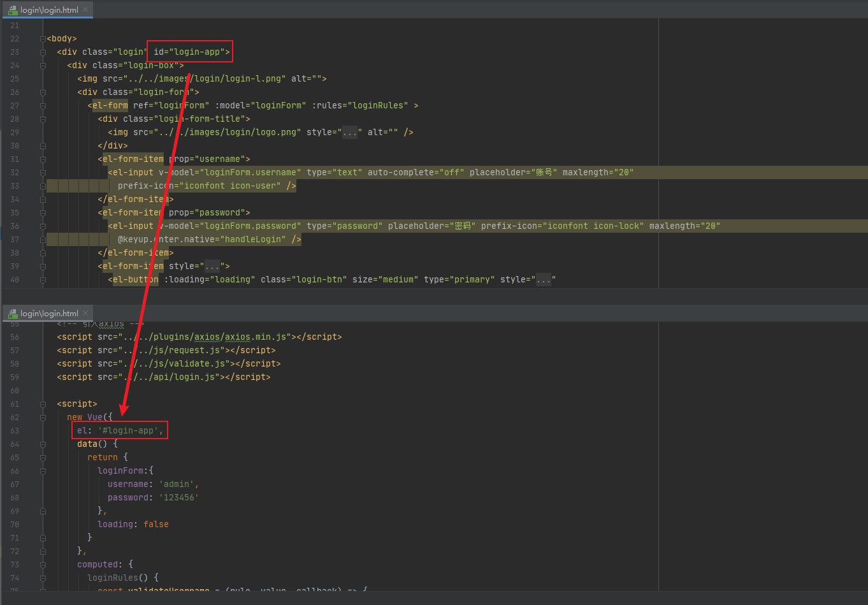The image size is (868, 605).
Task: Click HTML file icon on upper tab
Action: 13,10
